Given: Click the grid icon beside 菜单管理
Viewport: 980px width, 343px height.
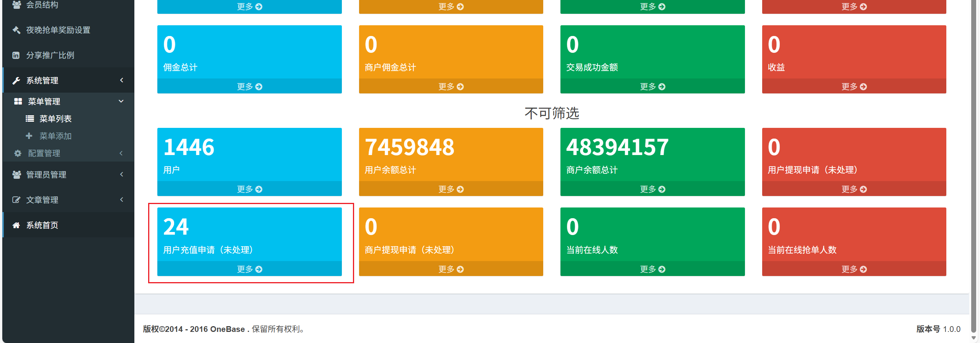Looking at the screenshot, I should pos(18,101).
